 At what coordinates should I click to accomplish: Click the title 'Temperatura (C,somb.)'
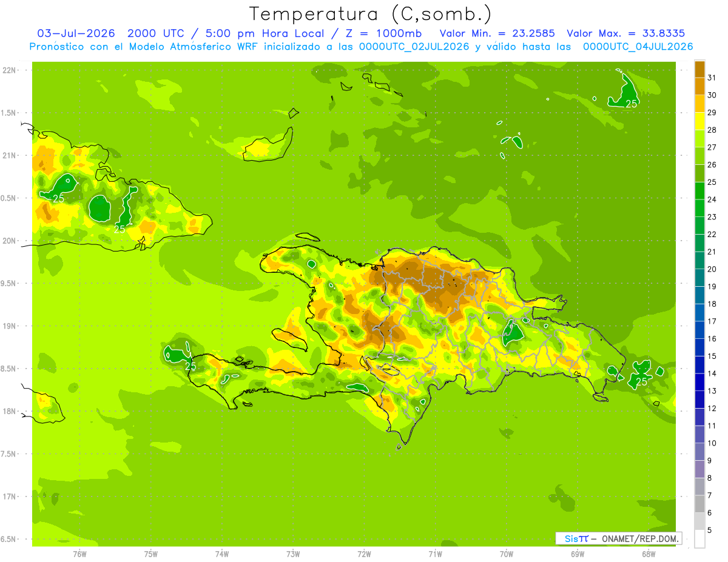tap(371, 14)
